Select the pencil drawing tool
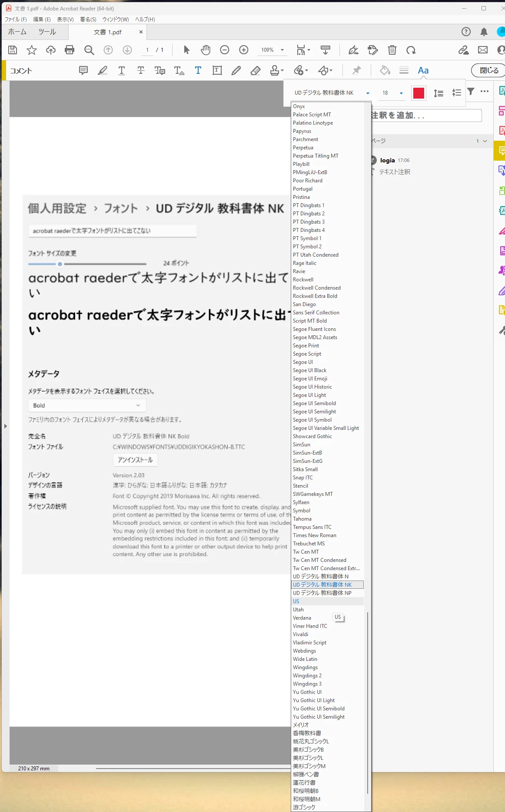Image resolution: width=505 pixels, height=812 pixels. [x=236, y=70]
